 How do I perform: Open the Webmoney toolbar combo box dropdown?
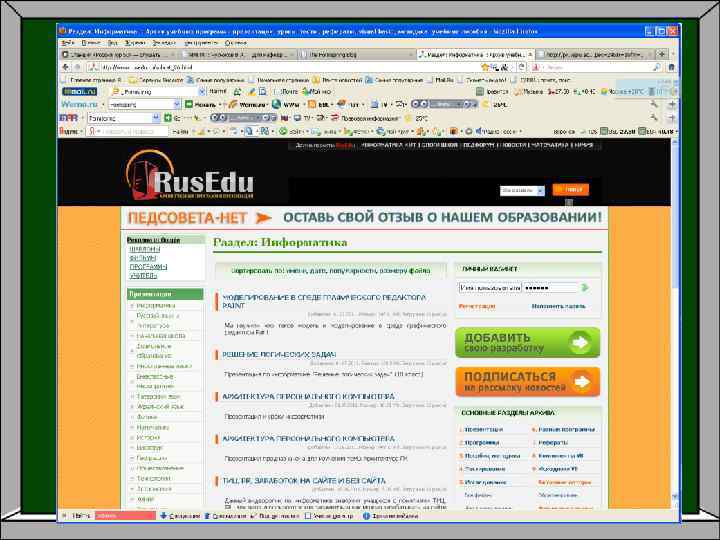[x=176, y=105]
